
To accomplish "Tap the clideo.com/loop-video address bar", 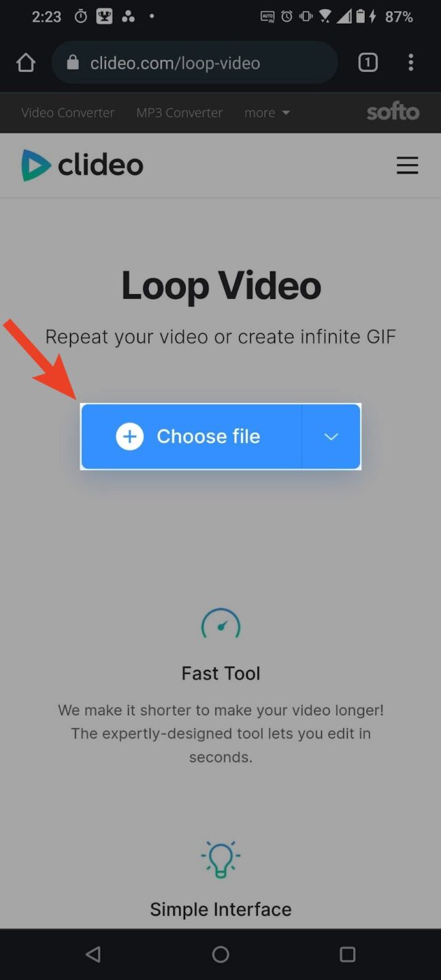I will point(195,63).
